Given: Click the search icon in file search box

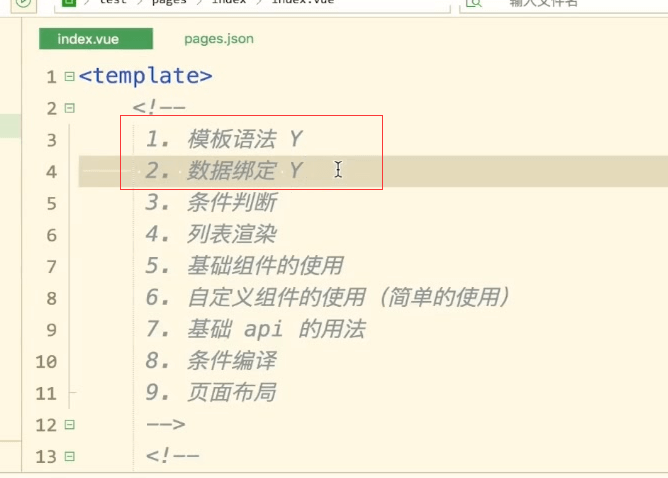Looking at the screenshot, I should point(473,3).
